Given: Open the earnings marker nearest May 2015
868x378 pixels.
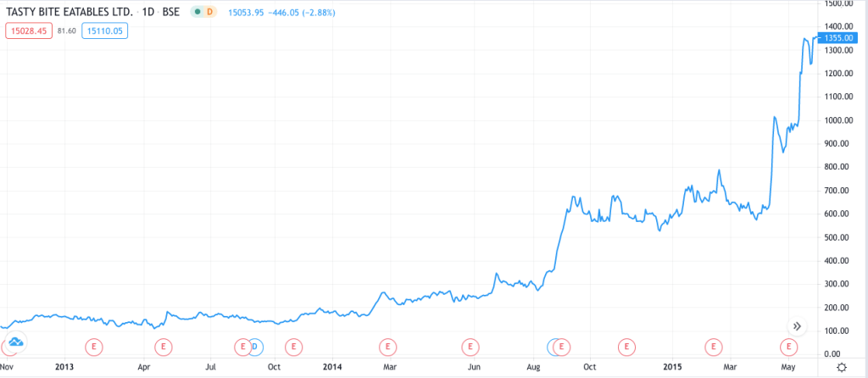Looking at the screenshot, I should (789, 346).
